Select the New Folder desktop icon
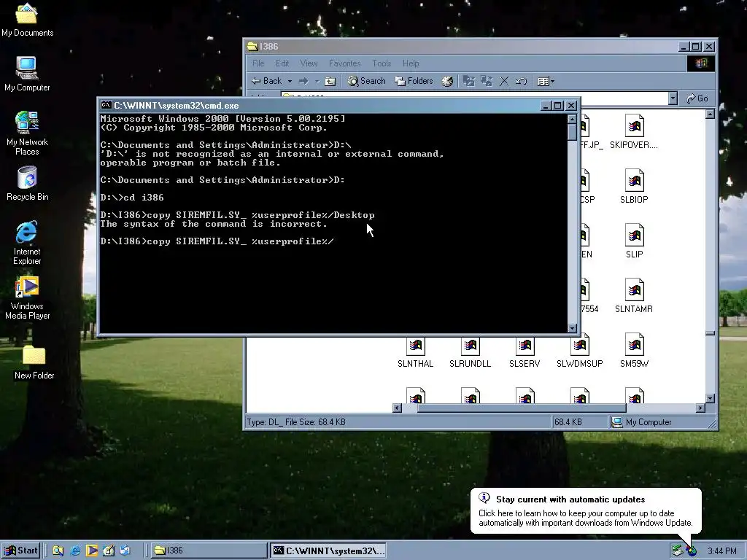 pyautogui.click(x=34, y=362)
